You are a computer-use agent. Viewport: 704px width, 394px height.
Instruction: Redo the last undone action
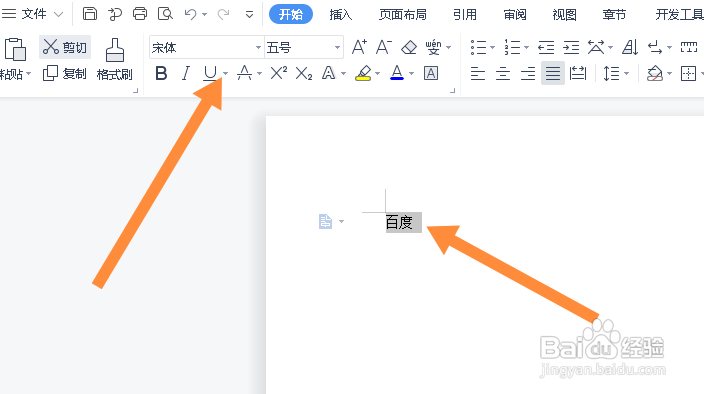coord(223,14)
